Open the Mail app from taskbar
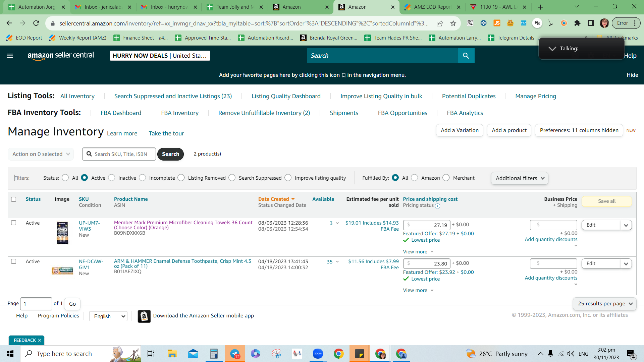Screen dimensions: 644x362 [x=193, y=354]
